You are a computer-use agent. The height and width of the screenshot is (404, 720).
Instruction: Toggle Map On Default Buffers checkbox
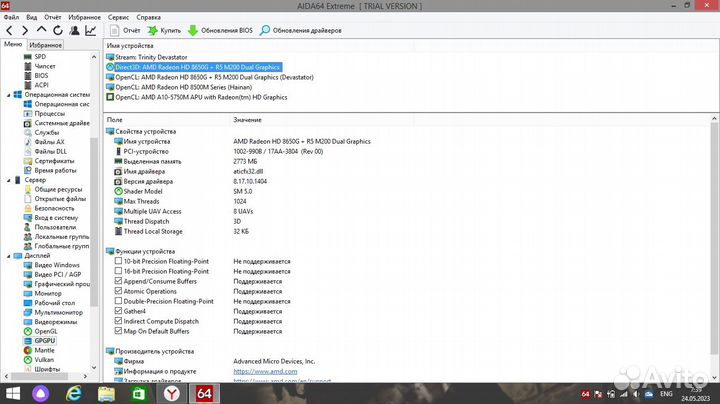(118, 331)
